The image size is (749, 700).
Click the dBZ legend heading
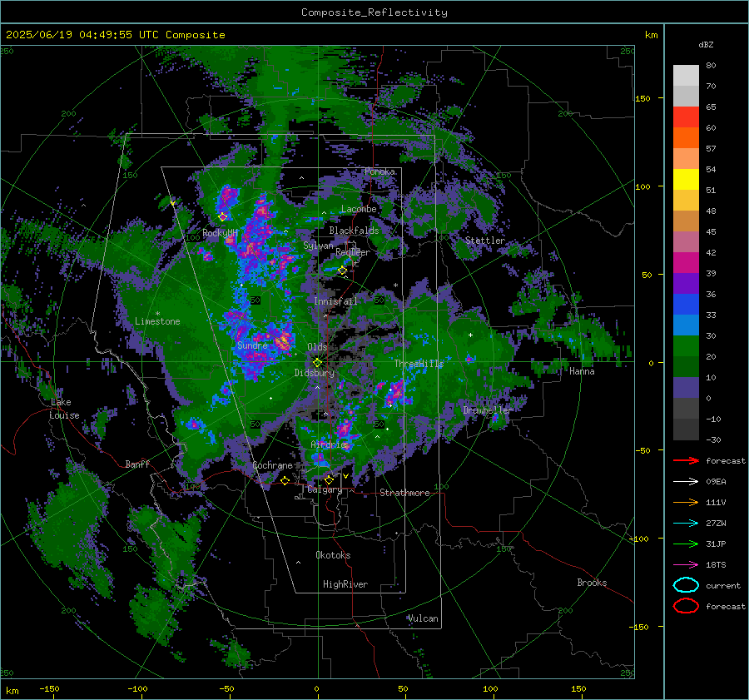pos(706,44)
